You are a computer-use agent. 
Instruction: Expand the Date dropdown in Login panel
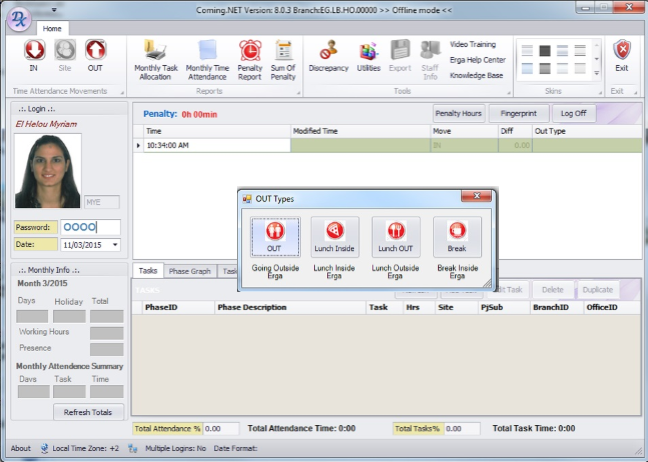point(115,244)
